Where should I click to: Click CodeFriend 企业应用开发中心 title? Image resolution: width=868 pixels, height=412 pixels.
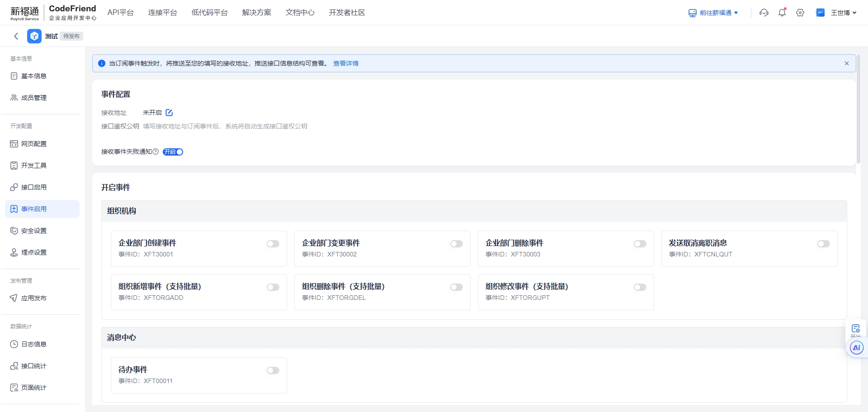[x=72, y=13]
